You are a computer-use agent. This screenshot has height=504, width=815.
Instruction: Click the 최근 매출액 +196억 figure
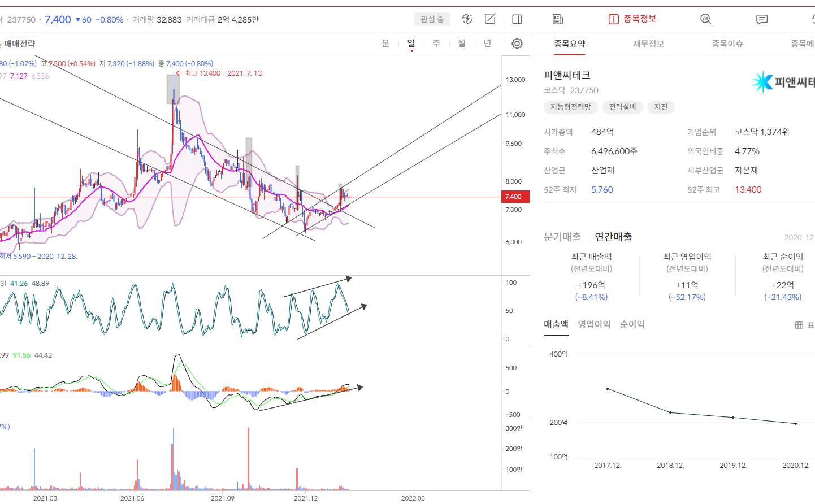[x=591, y=285]
